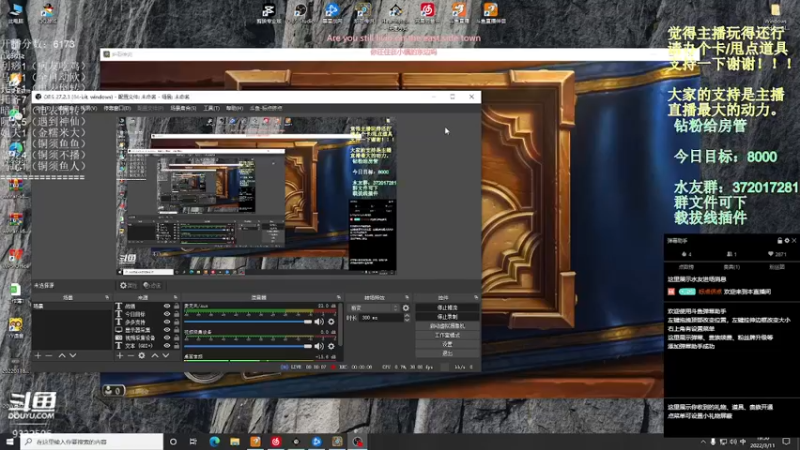Lock the 显示器采集 source
The width and height of the screenshot is (800, 450).
[x=177, y=330]
